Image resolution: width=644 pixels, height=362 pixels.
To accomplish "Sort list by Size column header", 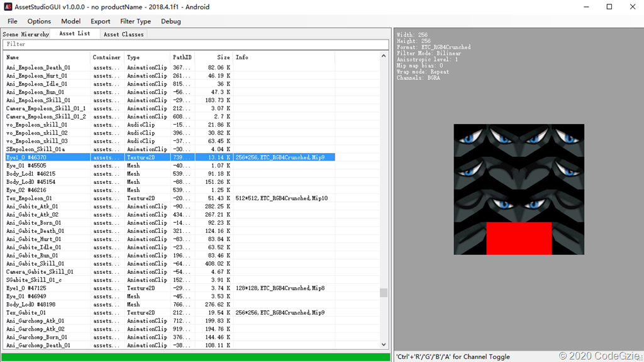I will coord(214,57).
